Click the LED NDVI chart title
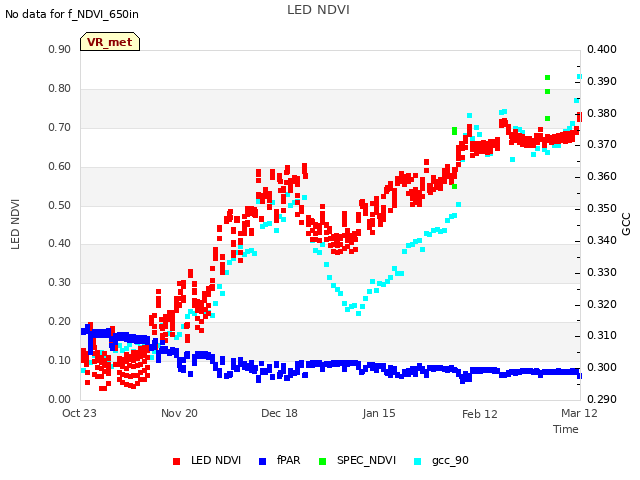The height and width of the screenshot is (480, 640). coord(318,10)
